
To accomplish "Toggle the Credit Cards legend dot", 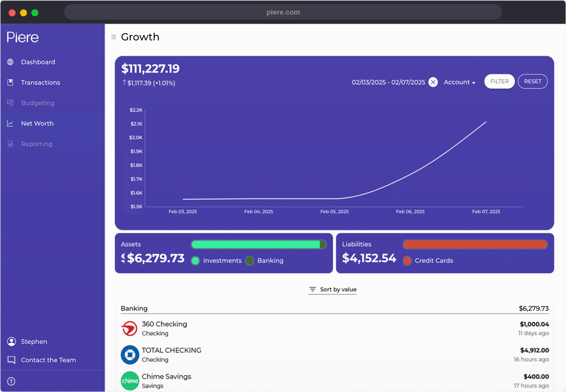I will 407,261.
